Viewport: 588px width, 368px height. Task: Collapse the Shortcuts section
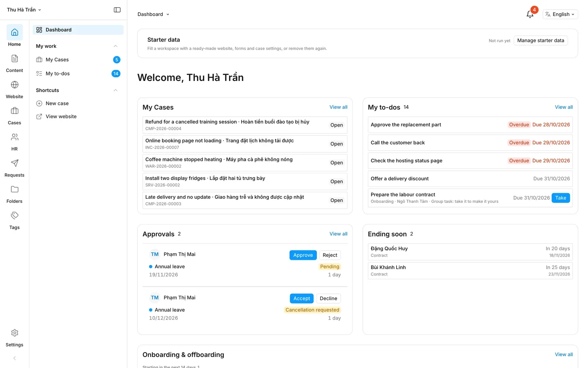tap(115, 90)
